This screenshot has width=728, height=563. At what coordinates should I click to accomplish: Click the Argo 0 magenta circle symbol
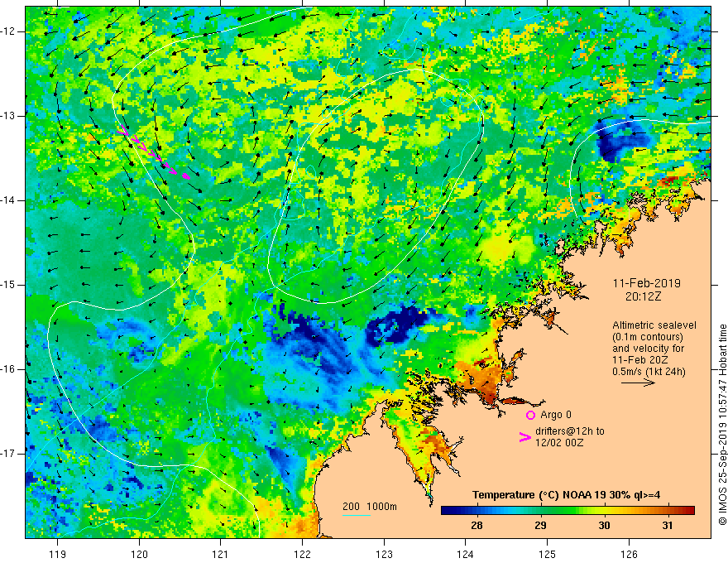click(530, 415)
